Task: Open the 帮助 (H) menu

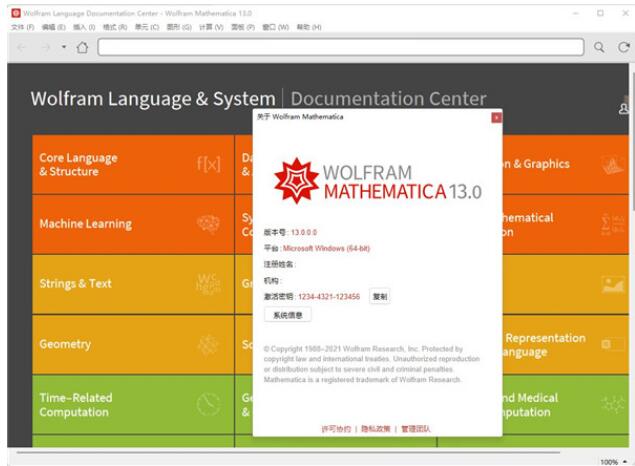Action: point(309,27)
